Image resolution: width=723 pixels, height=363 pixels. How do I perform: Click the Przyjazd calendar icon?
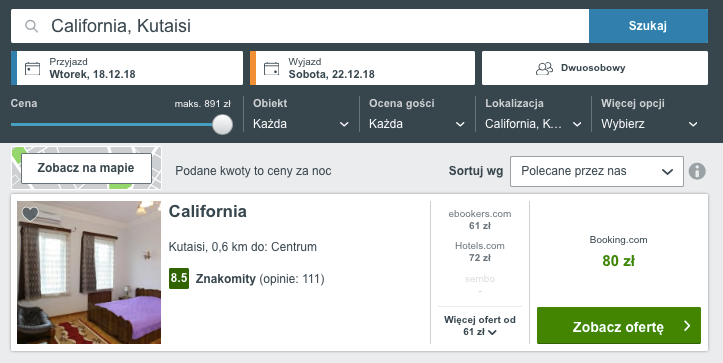point(32,68)
